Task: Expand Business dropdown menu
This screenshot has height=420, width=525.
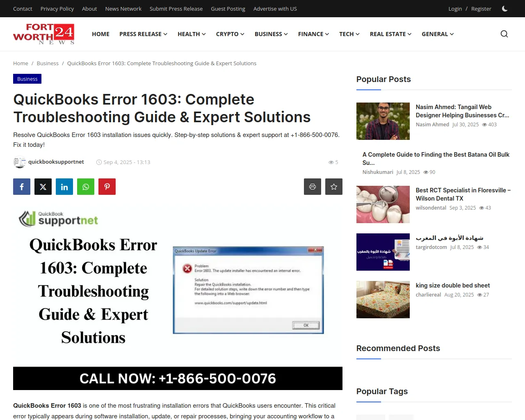Action: point(271,34)
